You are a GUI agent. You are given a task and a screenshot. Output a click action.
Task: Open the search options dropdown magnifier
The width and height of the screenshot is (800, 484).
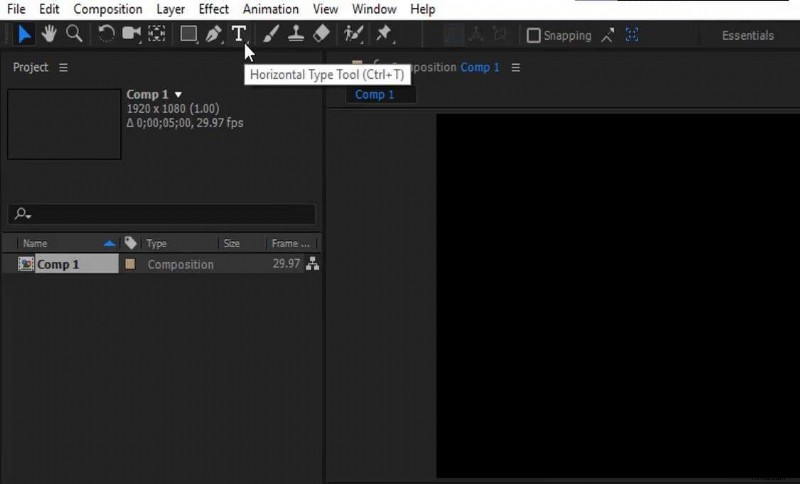(x=22, y=214)
